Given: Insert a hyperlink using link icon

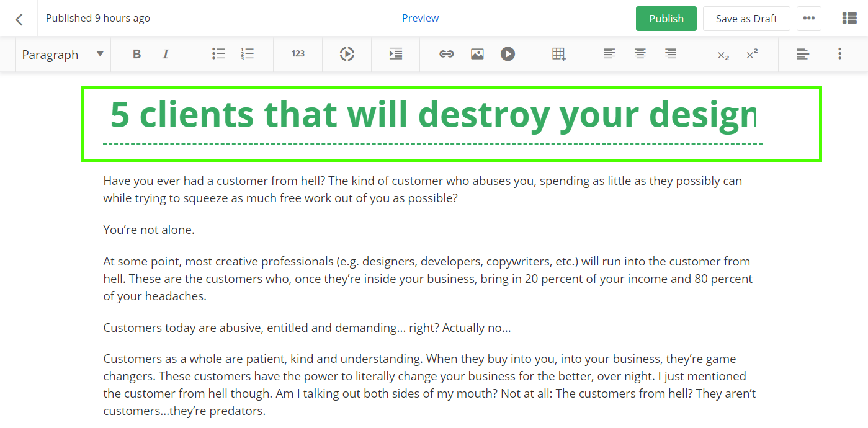Looking at the screenshot, I should pos(446,55).
